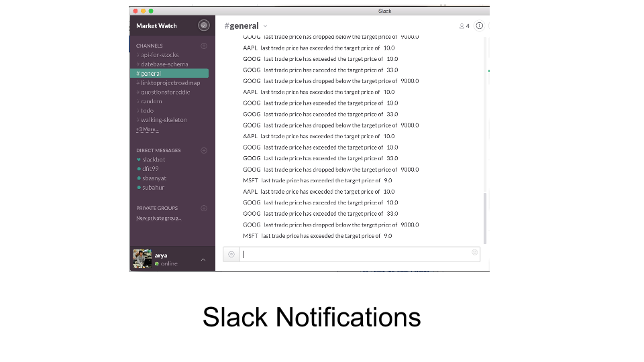The image size is (644, 362).
Task: Click the notifications bell icon beside Market Watch
Action: 204,25
